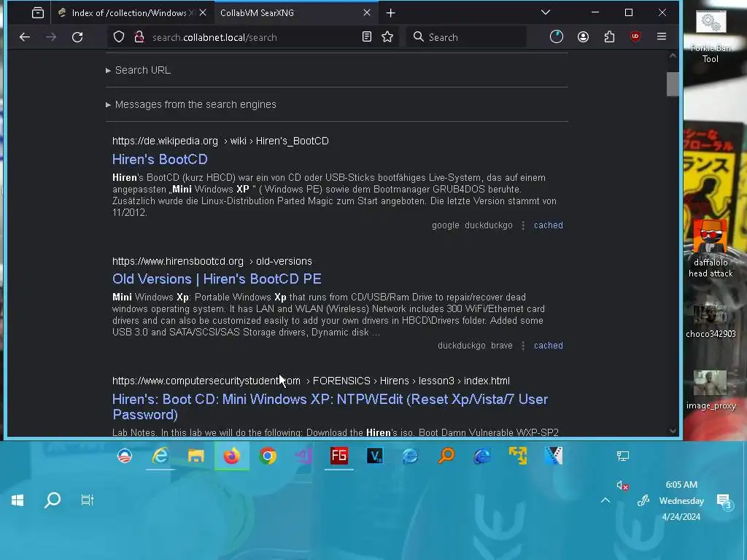Select the image_proxy desktop thumbnail
The width and height of the screenshot is (747, 560).
click(x=711, y=391)
